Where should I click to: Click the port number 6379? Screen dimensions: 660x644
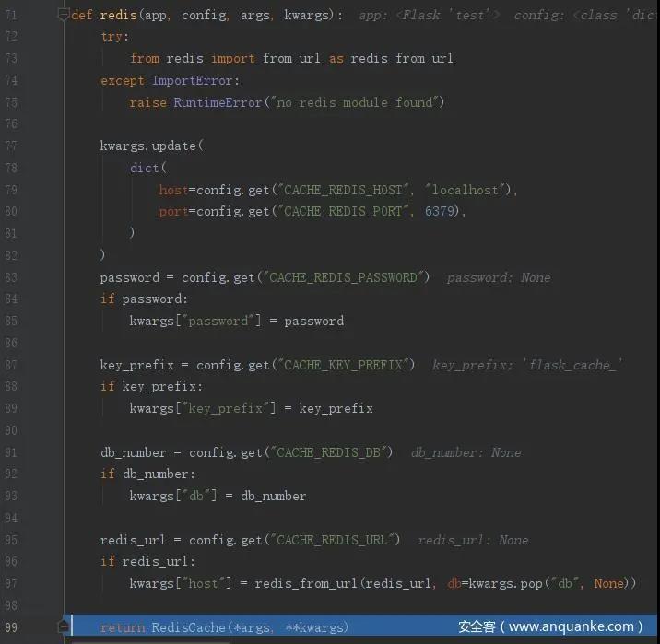[x=440, y=211]
